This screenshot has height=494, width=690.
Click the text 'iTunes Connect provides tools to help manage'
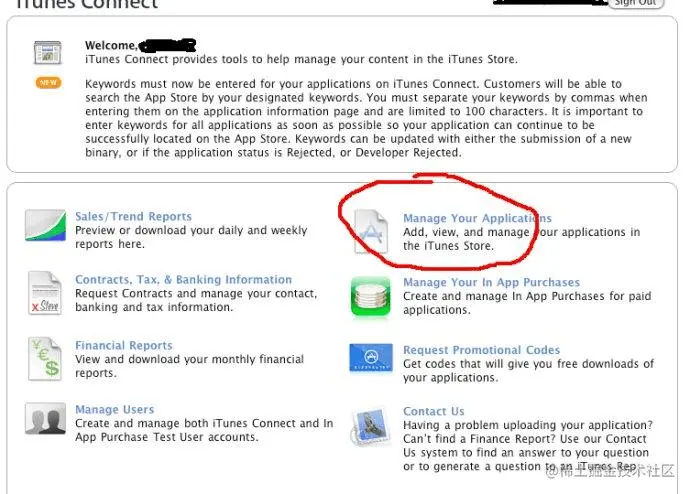211,59
